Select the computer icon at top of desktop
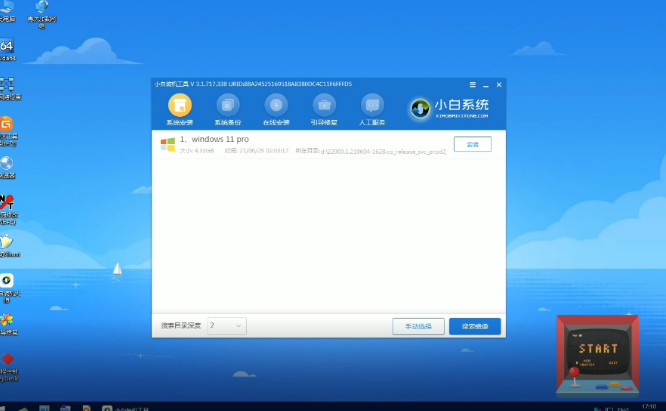Screen dimensions: 666x411 (7, 11)
